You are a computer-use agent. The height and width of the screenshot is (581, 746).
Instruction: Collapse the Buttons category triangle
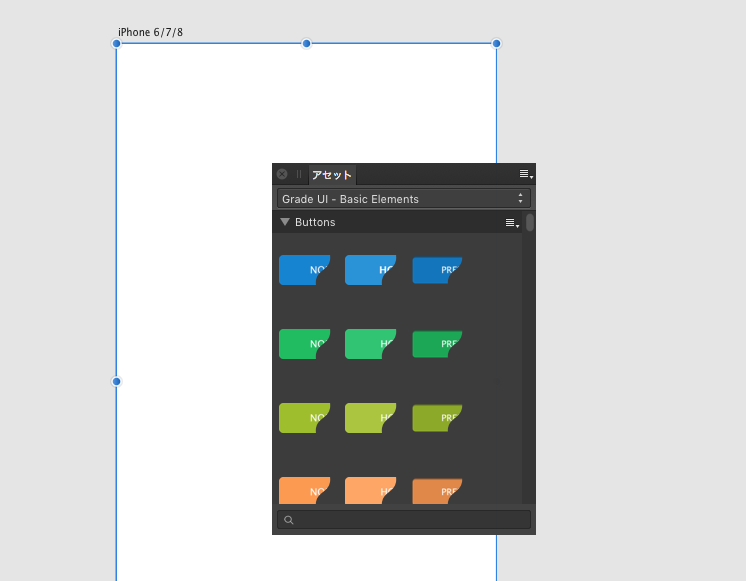click(x=285, y=222)
